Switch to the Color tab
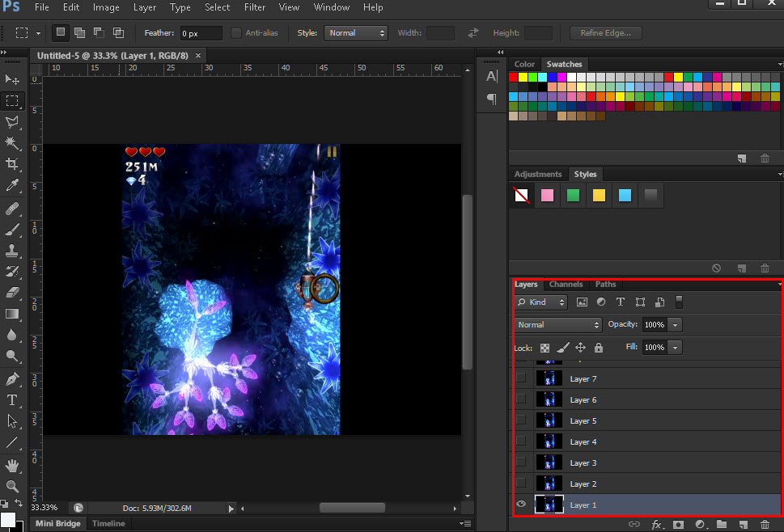 (x=524, y=64)
